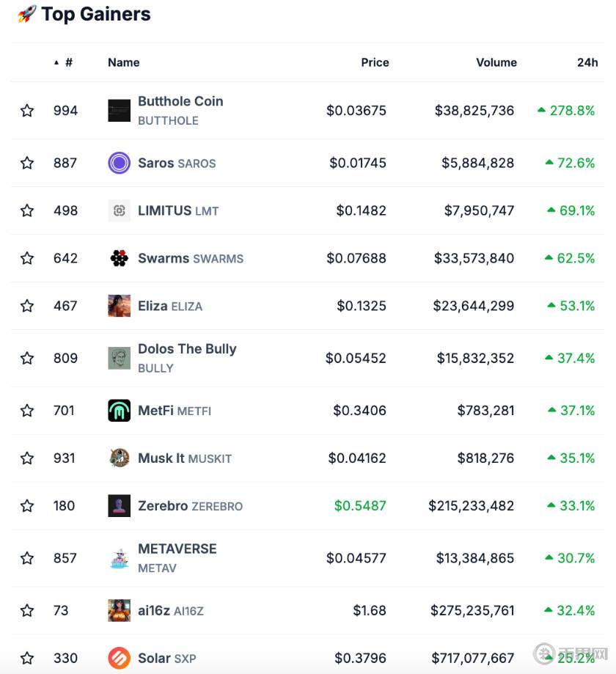This screenshot has width=616, height=674.
Task: Sort the table by 24h change
Action: [587, 62]
